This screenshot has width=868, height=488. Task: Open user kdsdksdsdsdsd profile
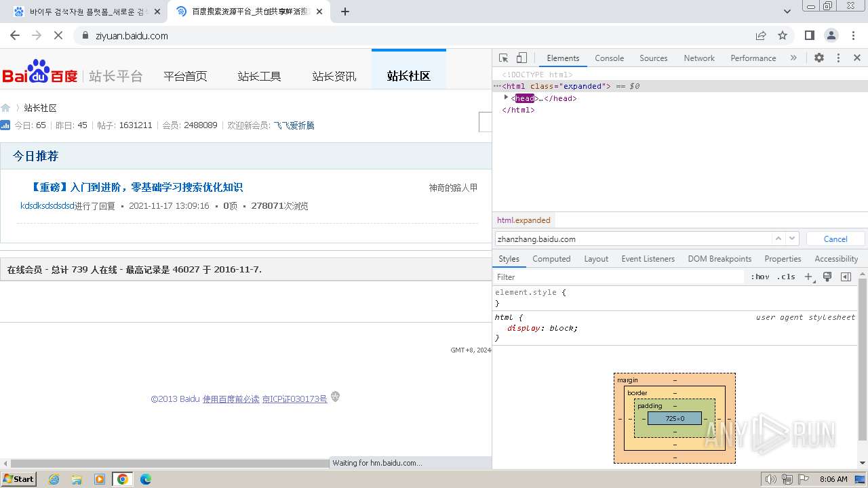47,205
